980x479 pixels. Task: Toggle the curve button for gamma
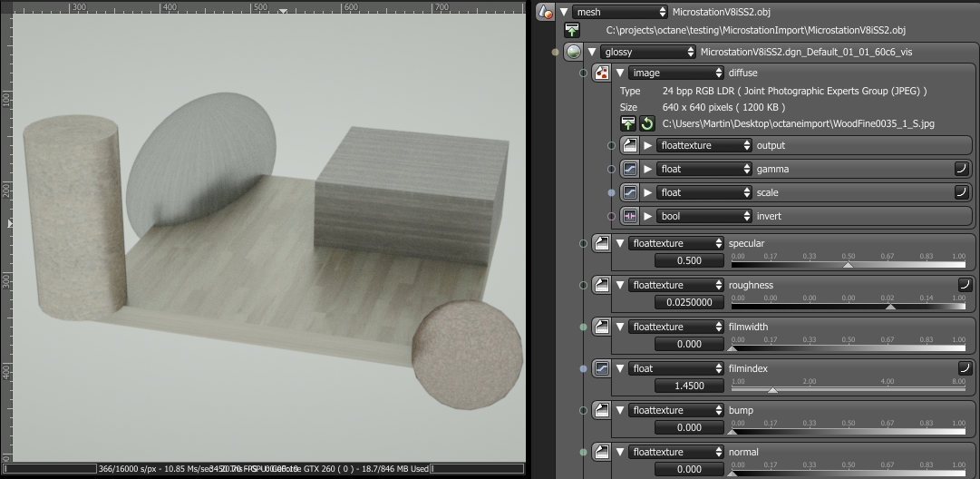(960, 169)
